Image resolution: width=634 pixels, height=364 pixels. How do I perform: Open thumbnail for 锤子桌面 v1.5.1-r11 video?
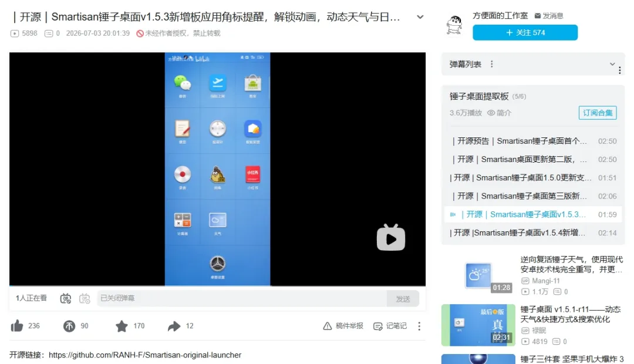coord(478,325)
